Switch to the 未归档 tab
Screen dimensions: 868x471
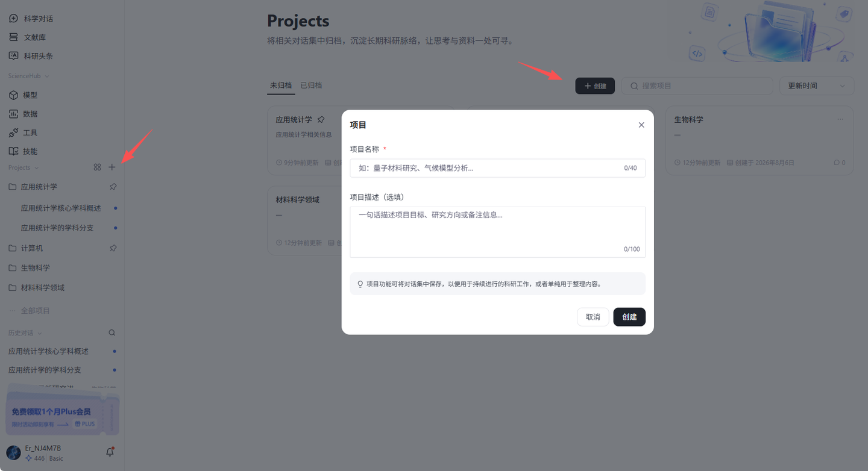[x=281, y=86]
